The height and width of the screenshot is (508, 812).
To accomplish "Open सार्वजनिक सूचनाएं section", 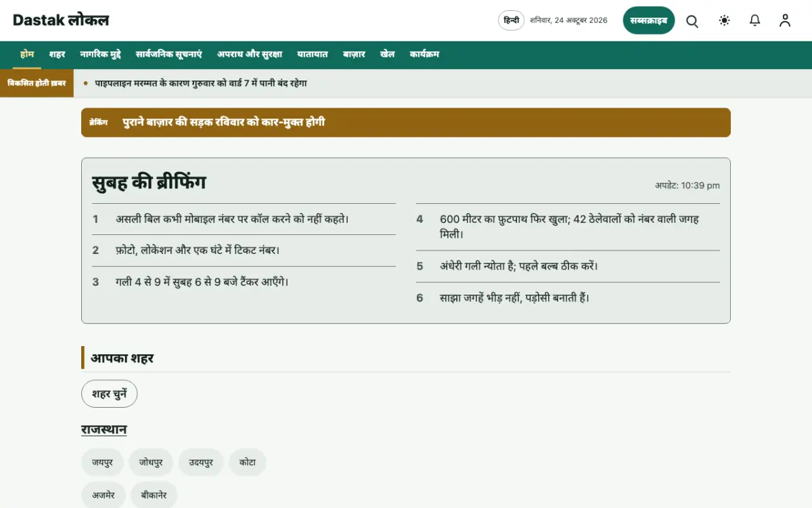I will (169, 54).
